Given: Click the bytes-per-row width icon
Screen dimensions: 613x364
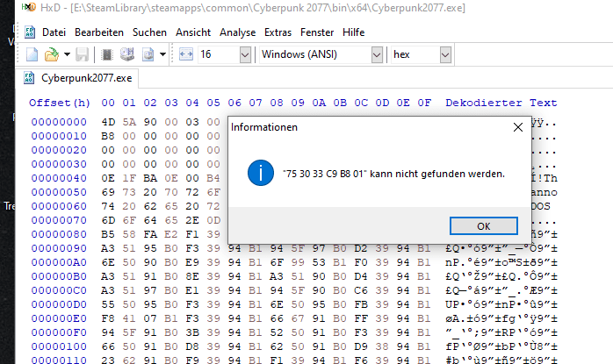Looking at the screenshot, I should coord(186,54).
